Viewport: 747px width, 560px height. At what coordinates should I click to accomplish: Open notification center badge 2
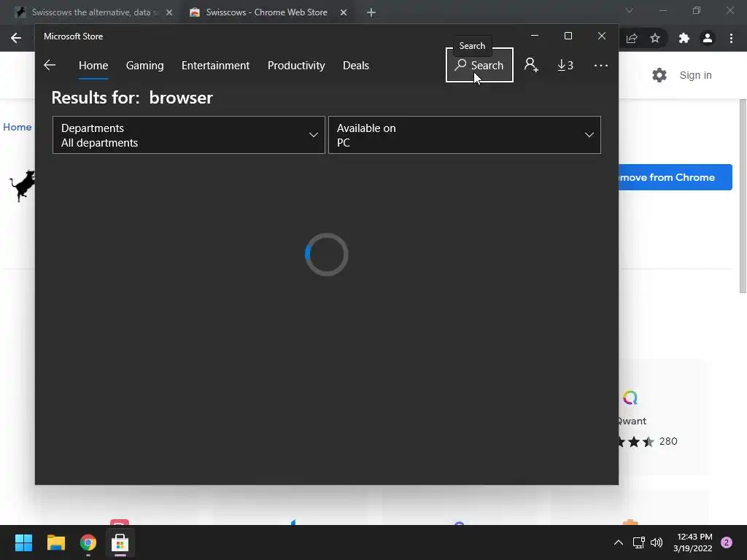point(727,542)
